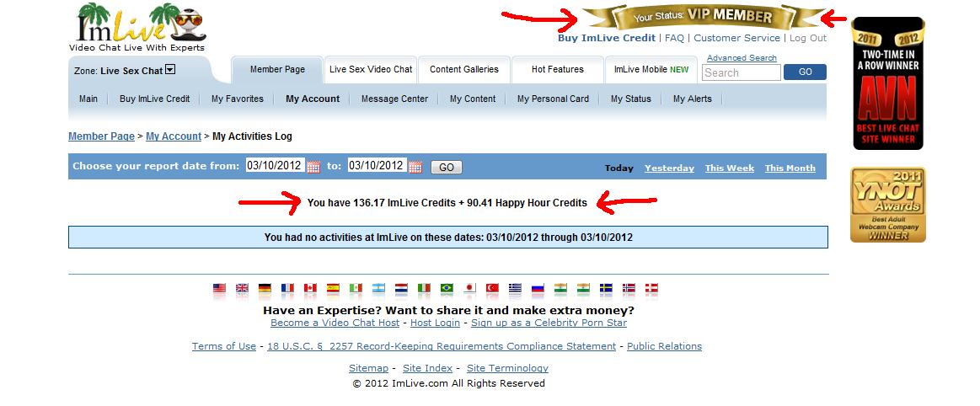Select the Swedish flag language

tap(606, 289)
